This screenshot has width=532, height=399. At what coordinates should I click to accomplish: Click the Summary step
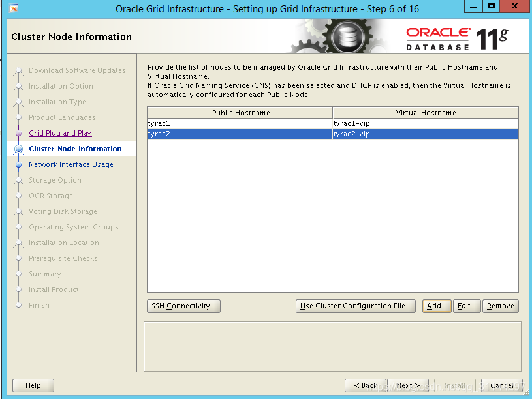coord(45,274)
